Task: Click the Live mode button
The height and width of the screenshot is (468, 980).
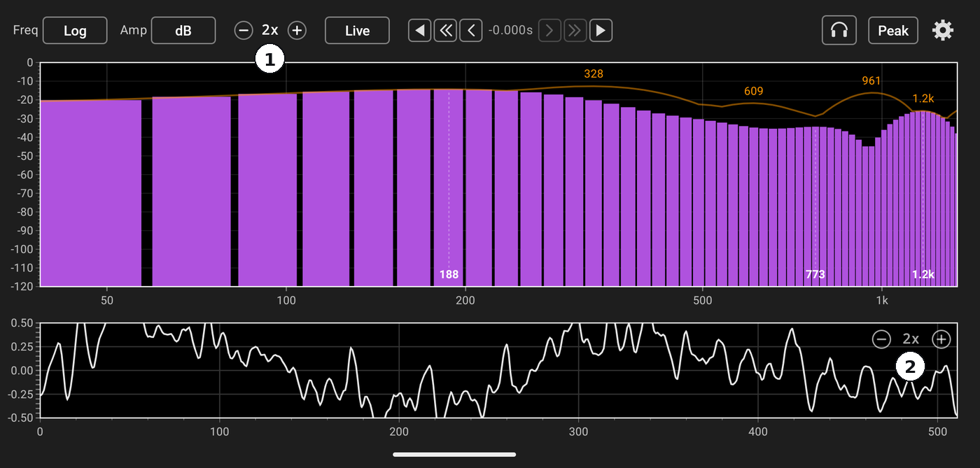Action: point(357,31)
